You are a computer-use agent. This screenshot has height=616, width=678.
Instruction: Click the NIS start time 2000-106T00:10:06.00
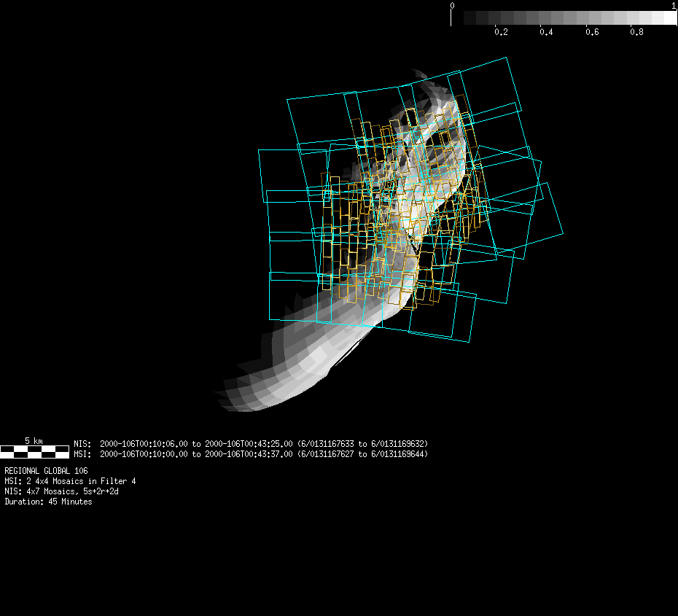(x=144, y=443)
